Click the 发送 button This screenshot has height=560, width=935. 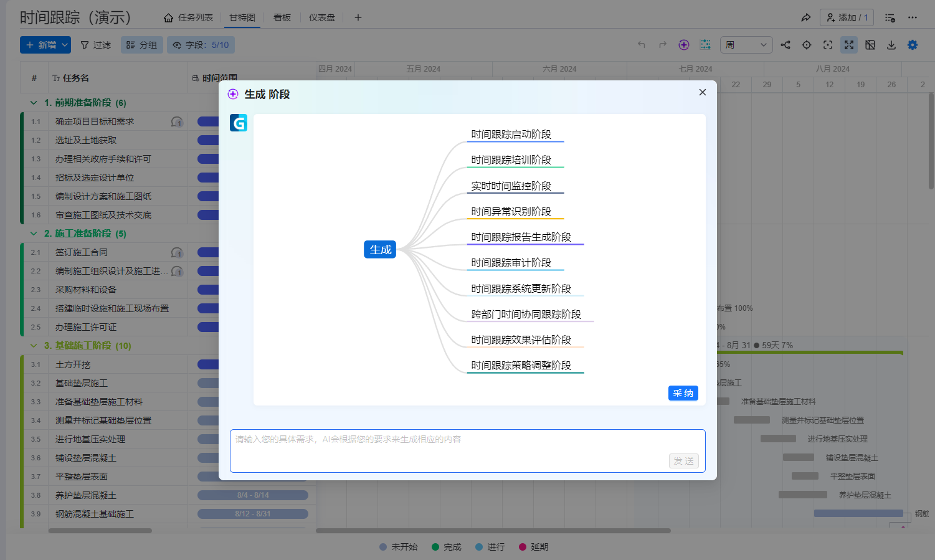[x=684, y=461]
